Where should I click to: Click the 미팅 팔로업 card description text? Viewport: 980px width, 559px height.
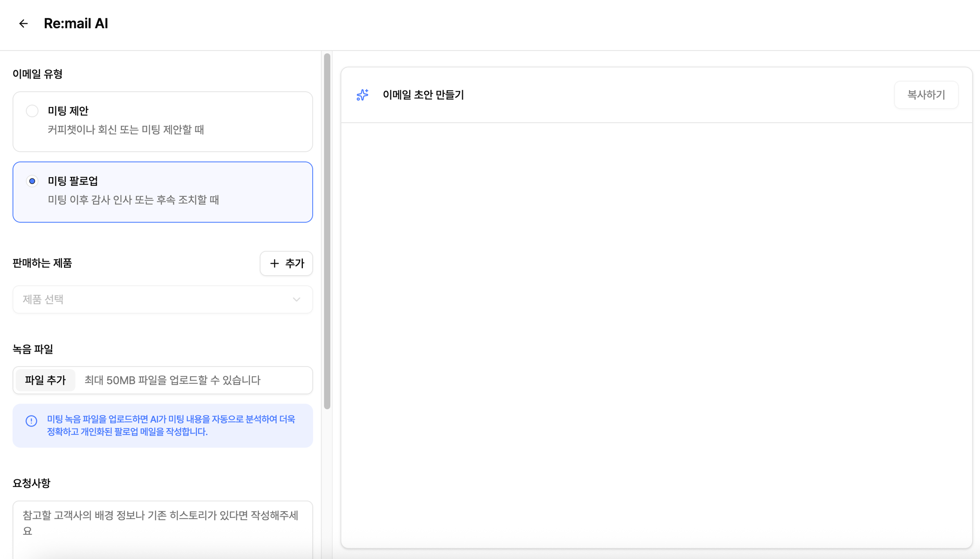(x=133, y=200)
